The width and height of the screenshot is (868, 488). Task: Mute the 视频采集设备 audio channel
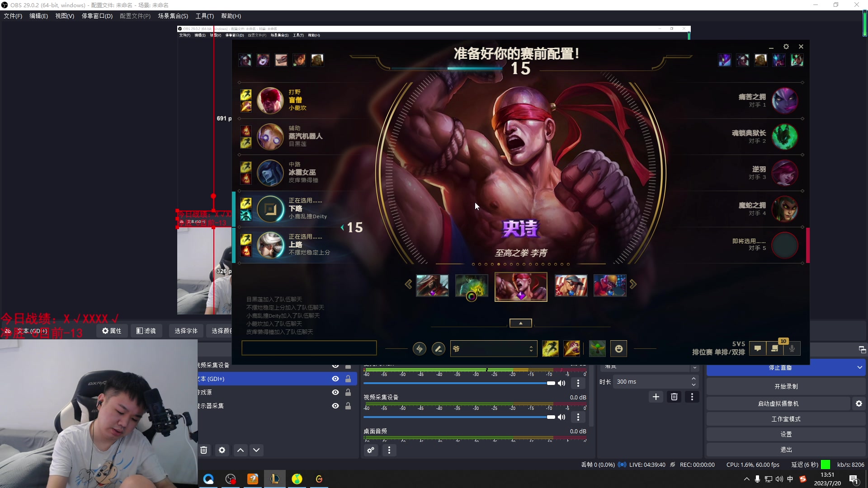click(x=561, y=417)
